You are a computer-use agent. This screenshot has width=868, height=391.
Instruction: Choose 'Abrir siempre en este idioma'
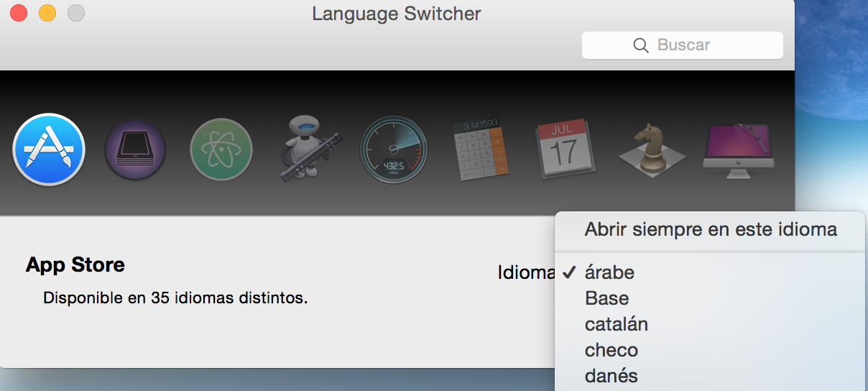pos(711,230)
